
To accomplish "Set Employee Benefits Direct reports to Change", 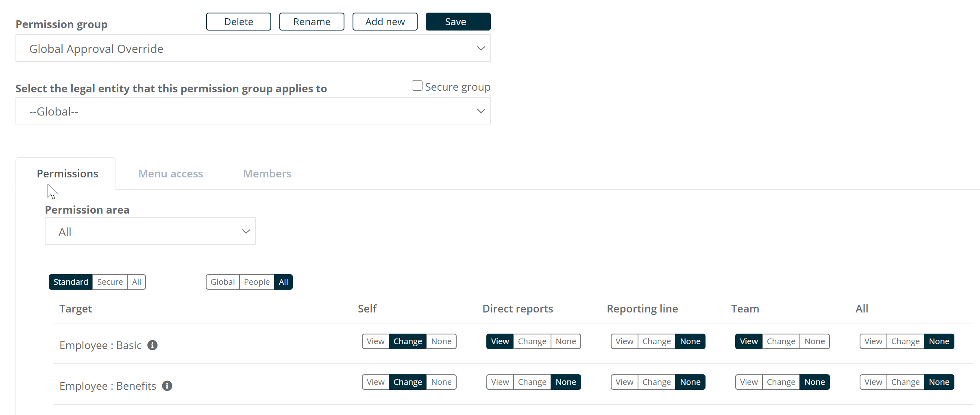I will coord(532,382).
